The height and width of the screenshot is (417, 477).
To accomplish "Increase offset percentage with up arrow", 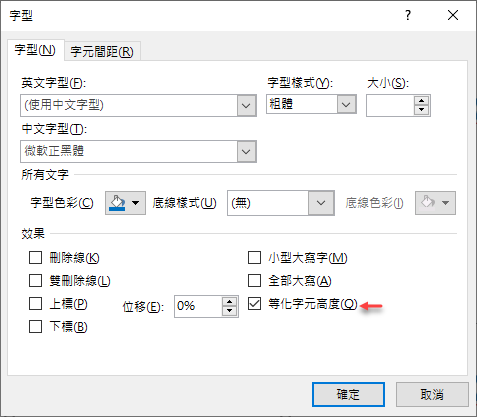I will (229, 302).
